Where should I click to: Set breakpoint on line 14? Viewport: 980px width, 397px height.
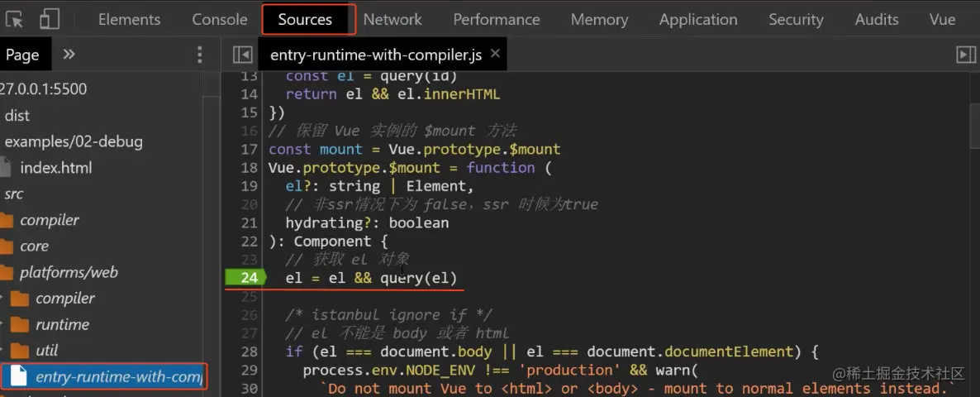pyautogui.click(x=249, y=94)
